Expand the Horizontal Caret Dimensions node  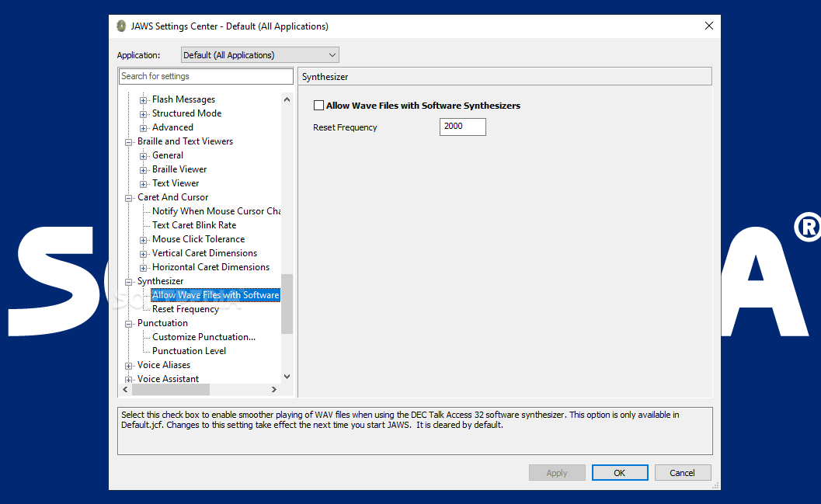143,268
